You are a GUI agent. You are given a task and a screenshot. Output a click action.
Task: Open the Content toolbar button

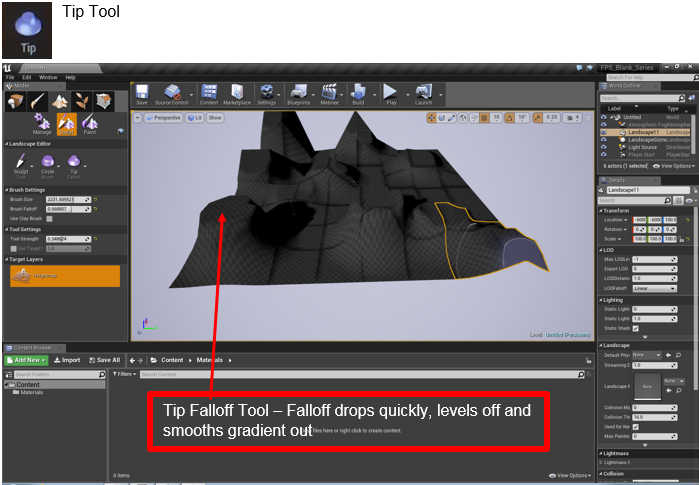209,95
